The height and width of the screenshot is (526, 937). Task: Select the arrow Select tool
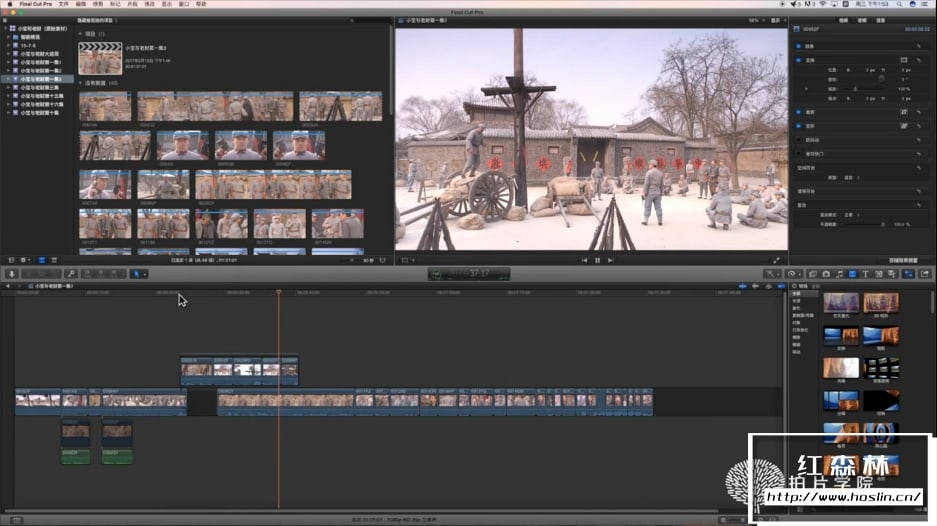(x=136, y=274)
